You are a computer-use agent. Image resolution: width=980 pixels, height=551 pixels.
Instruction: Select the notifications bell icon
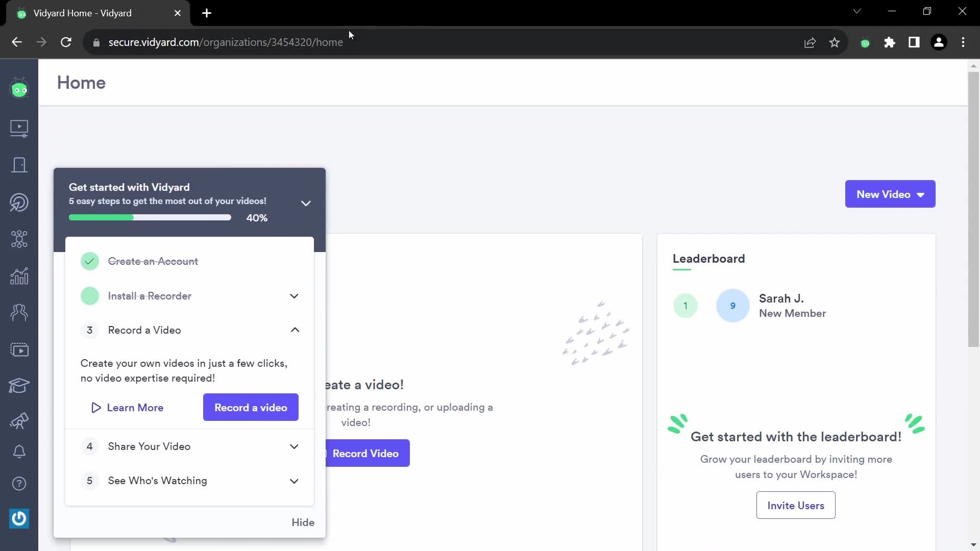[x=18, y=452]
